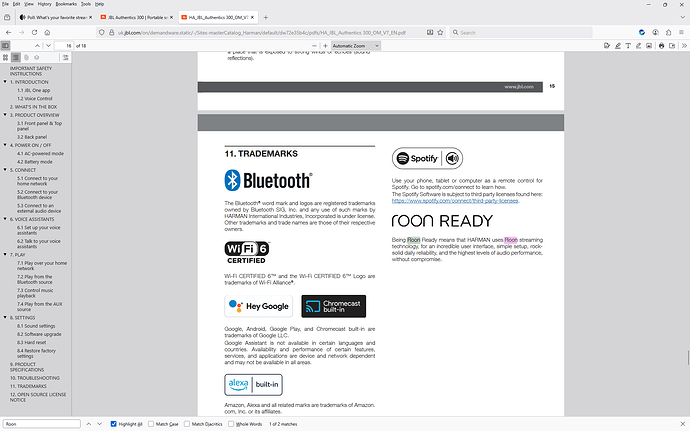This screenshot has width=690, height=431.
Task: Print the PDF document
Action: [661, 45]
